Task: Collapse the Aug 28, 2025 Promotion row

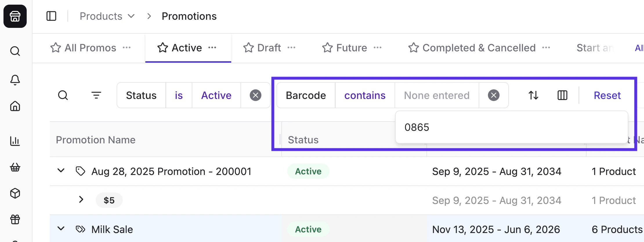Action: 61,171
